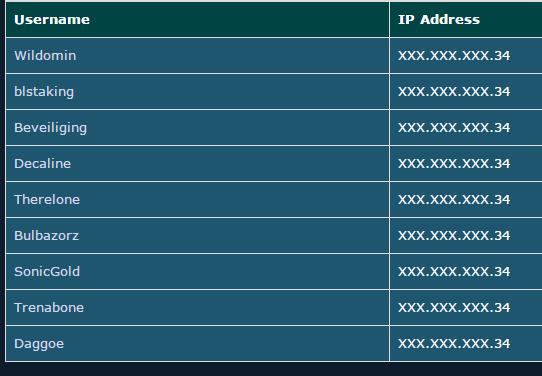Select the Beveiliging username
The image size is (542, 376).
click(50, 128)
